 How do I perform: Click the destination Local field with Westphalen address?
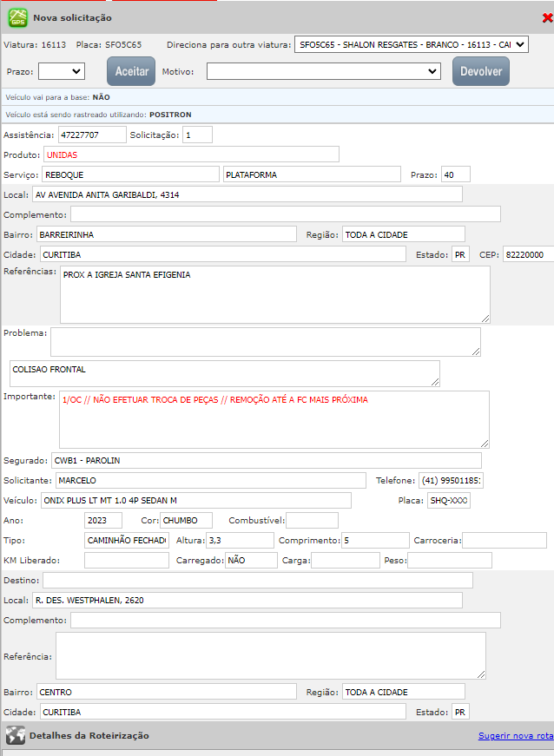pos(247,600)
